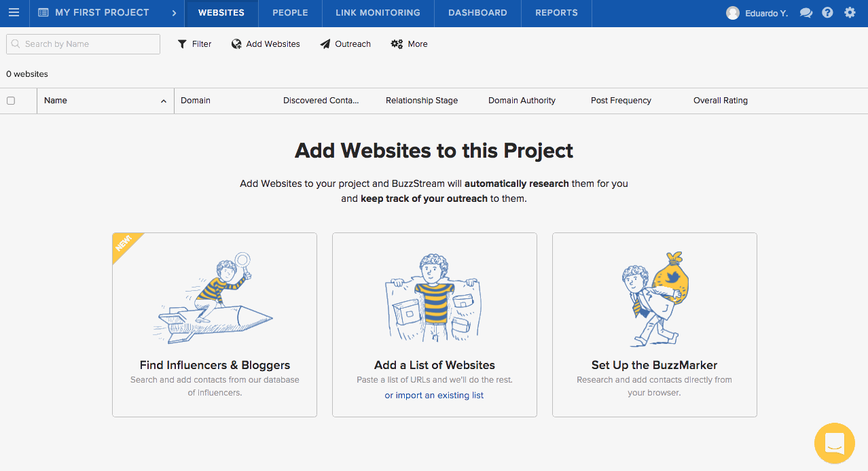
Task: Open the Reports tab
Action: pyautogui.click(x=556, y=13)
